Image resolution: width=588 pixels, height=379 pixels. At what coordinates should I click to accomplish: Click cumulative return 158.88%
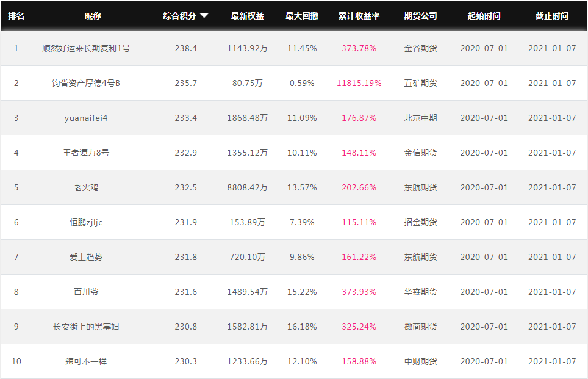(359, 361)
